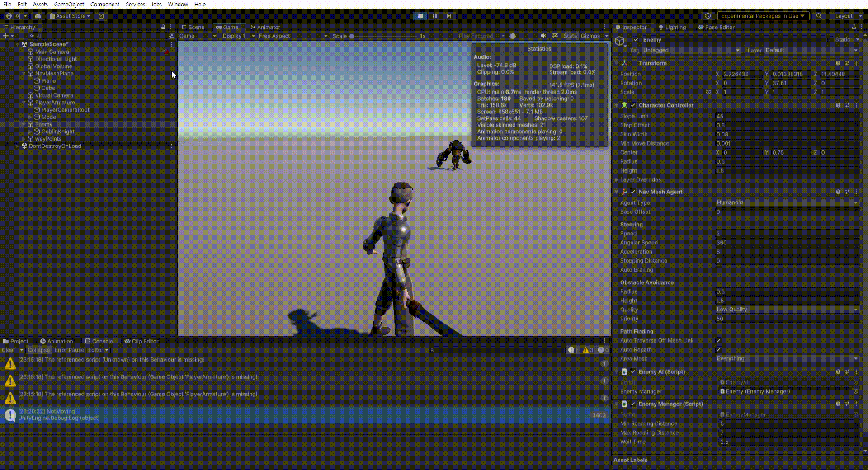
Task: Toggle the Stats overlay button
Action: pos(570,36)
